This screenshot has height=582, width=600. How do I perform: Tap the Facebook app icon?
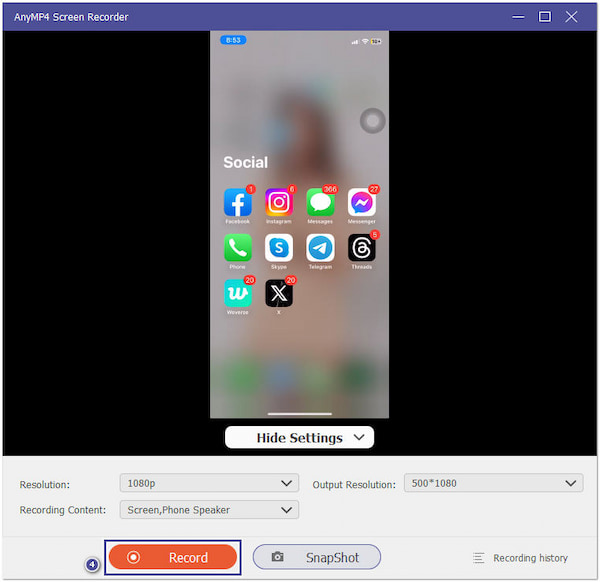[x=238, y=202]
